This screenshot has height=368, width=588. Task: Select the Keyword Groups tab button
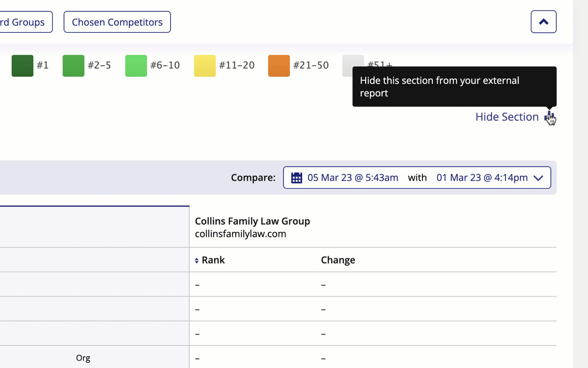tap(25, 22)
